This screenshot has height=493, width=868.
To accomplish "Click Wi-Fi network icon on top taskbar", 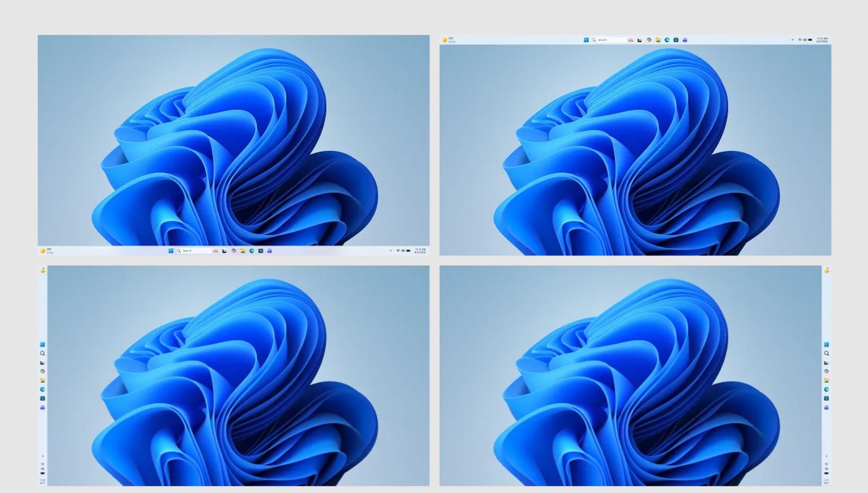I will tap(800, 40).
